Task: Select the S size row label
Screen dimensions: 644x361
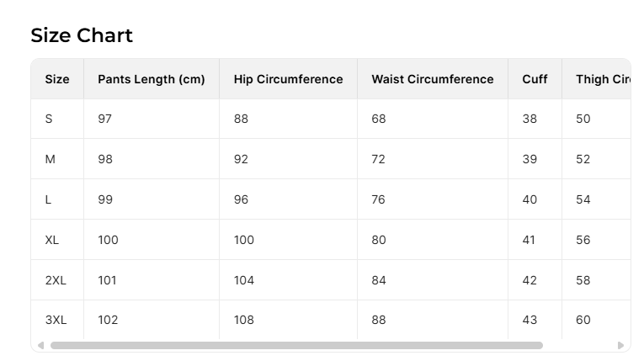Action: 49,119
